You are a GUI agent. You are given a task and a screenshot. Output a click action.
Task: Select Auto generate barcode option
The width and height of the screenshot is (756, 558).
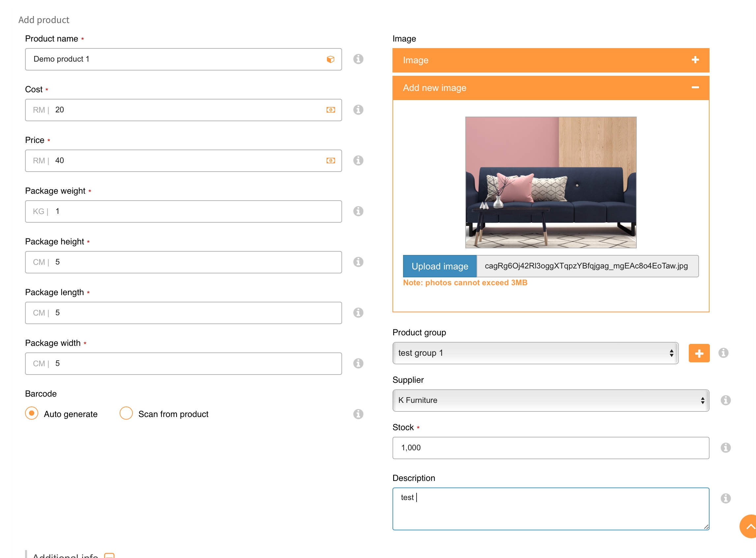point(32,413)
